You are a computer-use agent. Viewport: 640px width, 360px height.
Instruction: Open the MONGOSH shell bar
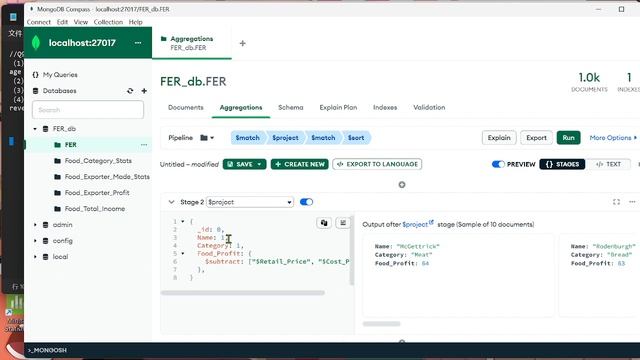tap(332, 350)
